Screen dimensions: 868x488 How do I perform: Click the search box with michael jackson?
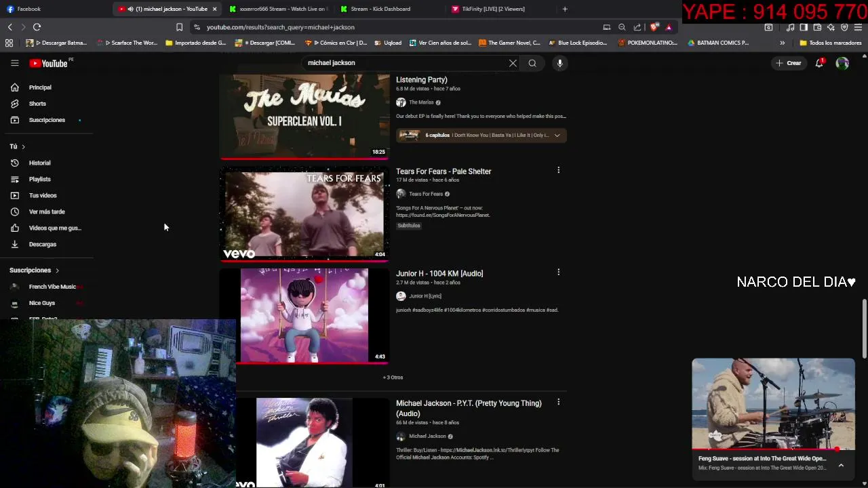[403, 63]
